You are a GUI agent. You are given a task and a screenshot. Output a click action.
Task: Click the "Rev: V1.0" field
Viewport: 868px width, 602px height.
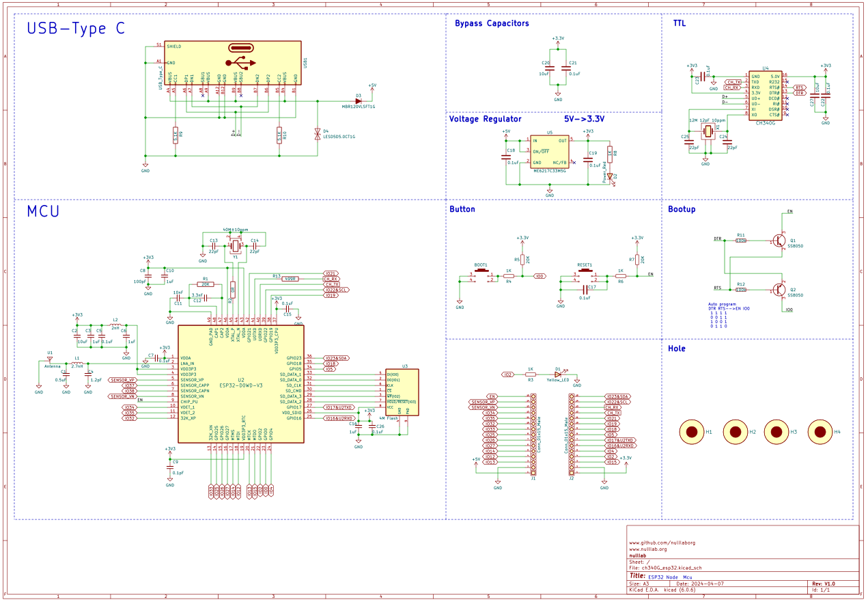pos(823,584)
